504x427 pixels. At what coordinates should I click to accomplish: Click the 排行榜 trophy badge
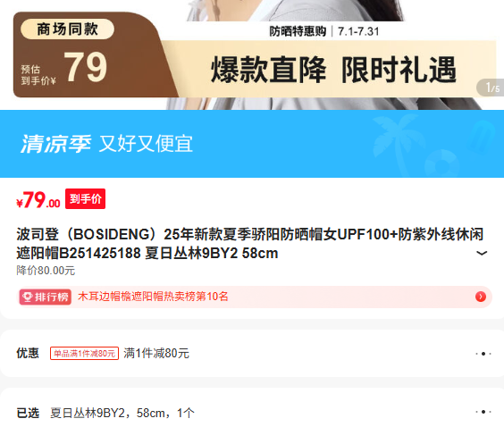pyautogui.click(x=46, y=297)
